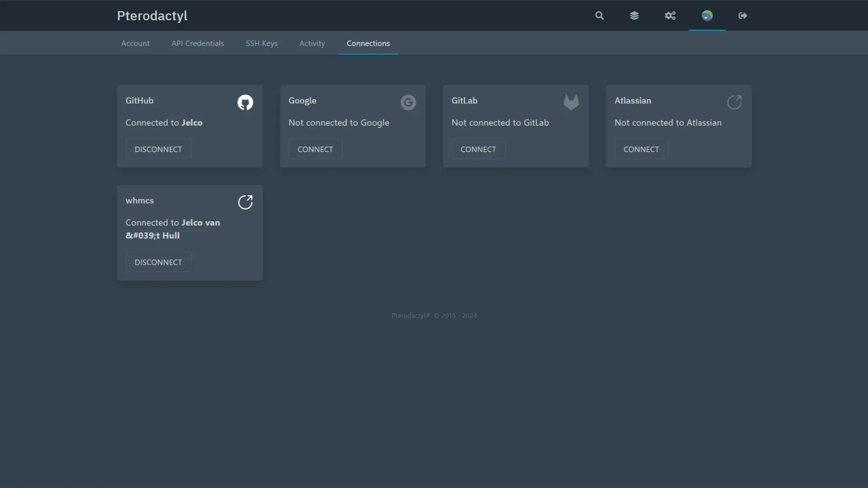The image size is (868, 488).
Task: Click the Google G icon
Action: point(408,102)
